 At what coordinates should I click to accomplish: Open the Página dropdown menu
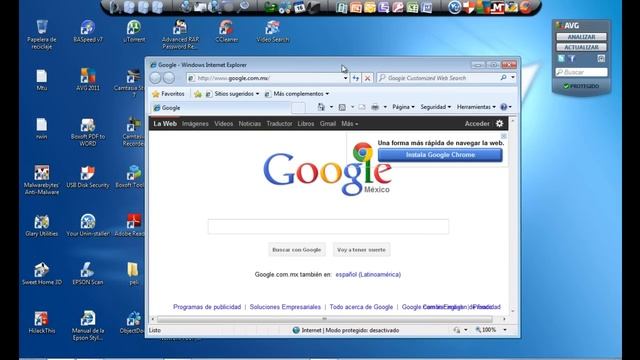click(403, 107)
